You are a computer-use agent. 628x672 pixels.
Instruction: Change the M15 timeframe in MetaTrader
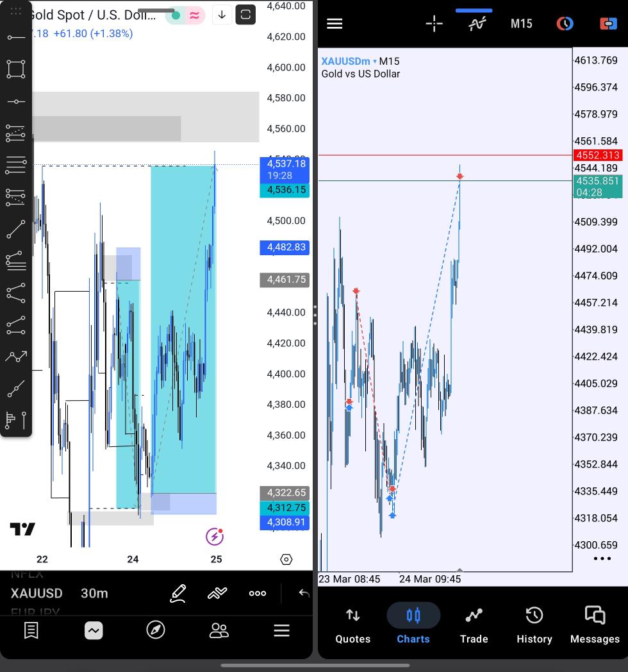point(522,24)
